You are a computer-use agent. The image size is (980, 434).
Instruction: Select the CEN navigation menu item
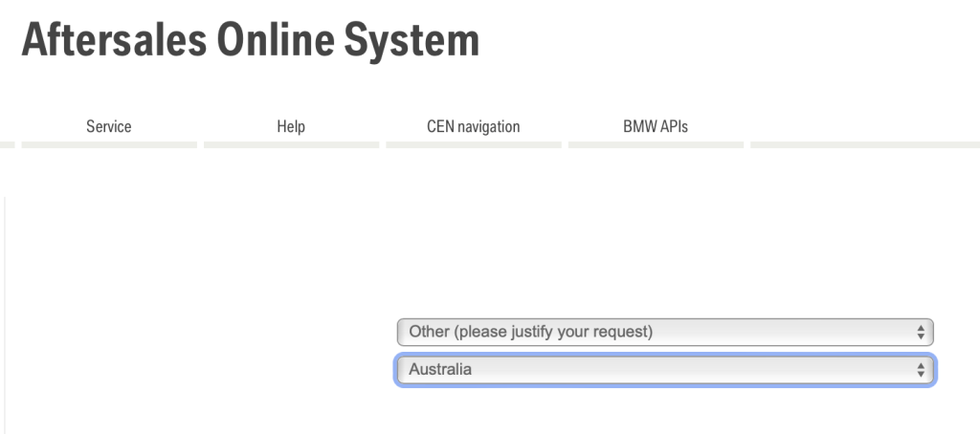tap(473, 126)
